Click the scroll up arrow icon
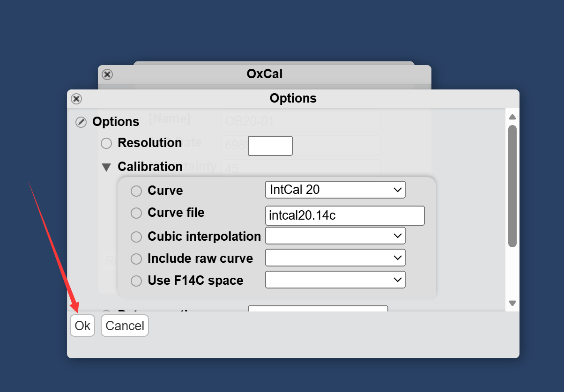 tap(512, 117)
